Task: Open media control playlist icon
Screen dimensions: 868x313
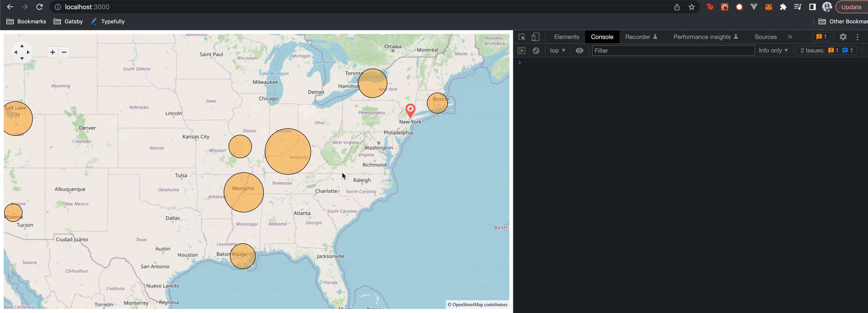Action: [798, 7]
